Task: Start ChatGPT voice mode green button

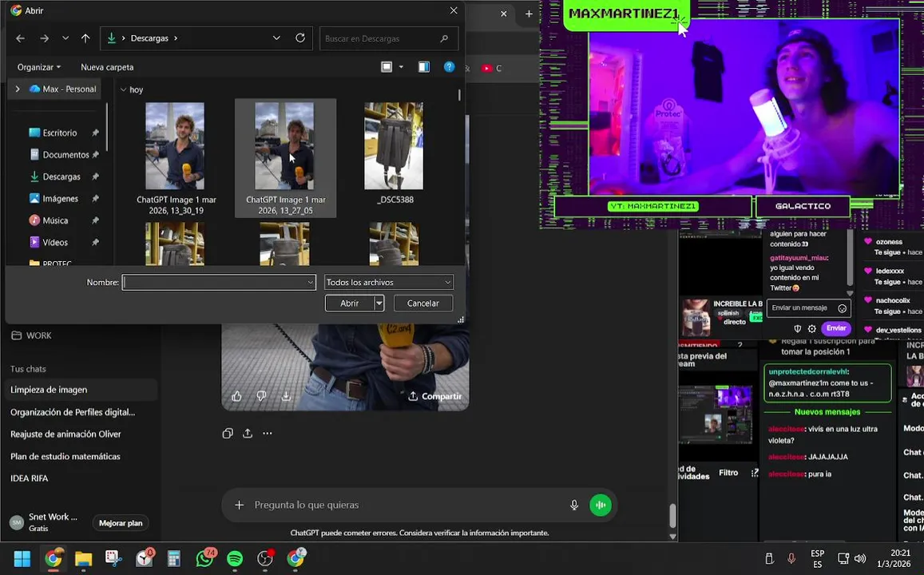Action: tap(601, 505)
